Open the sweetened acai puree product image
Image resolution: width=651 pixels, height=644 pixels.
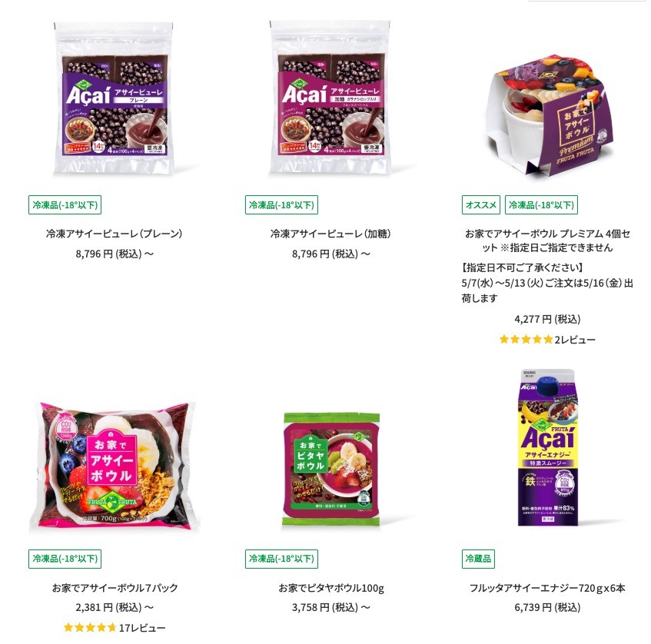coord(330,98)
